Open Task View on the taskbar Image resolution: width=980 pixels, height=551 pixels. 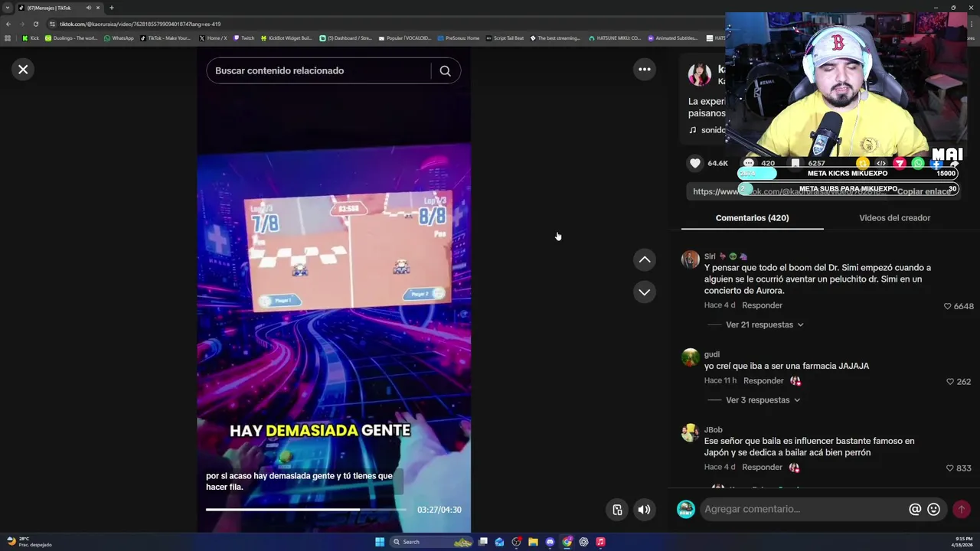tap(483, 542)
